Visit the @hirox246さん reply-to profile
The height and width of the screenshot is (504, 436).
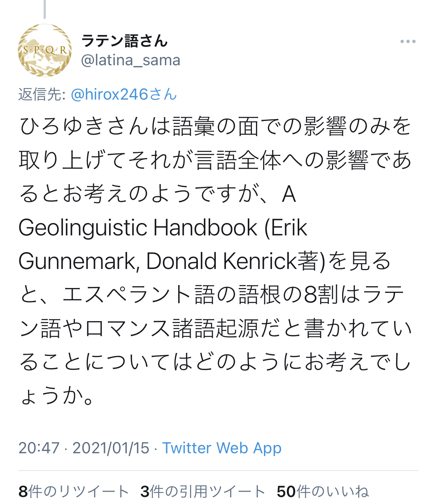(x=123, y=94)
